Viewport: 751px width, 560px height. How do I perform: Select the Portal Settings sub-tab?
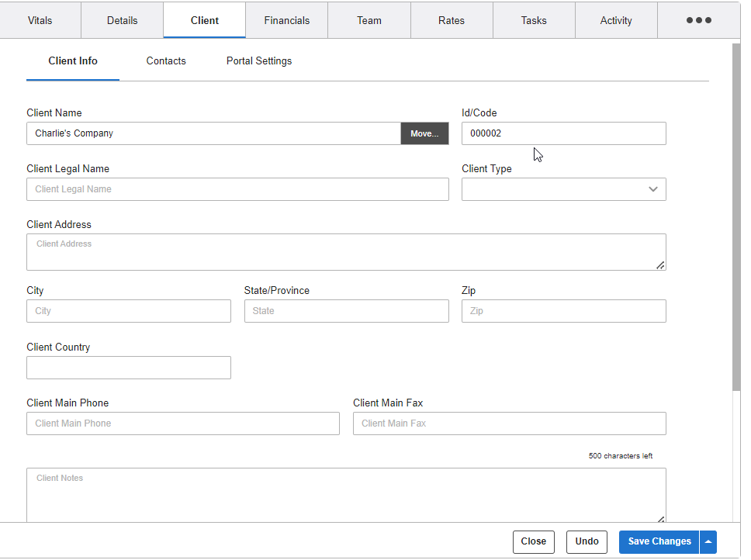pos(258,60)
